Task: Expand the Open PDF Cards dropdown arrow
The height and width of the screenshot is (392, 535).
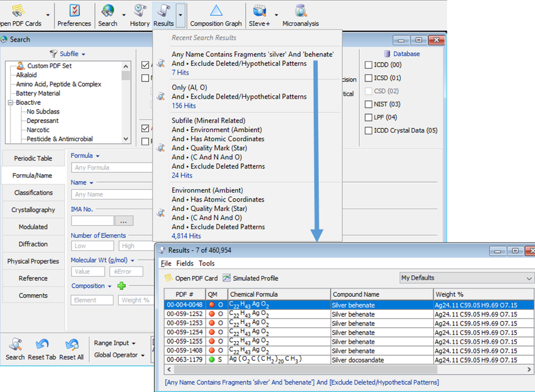Action: (48, 15)
